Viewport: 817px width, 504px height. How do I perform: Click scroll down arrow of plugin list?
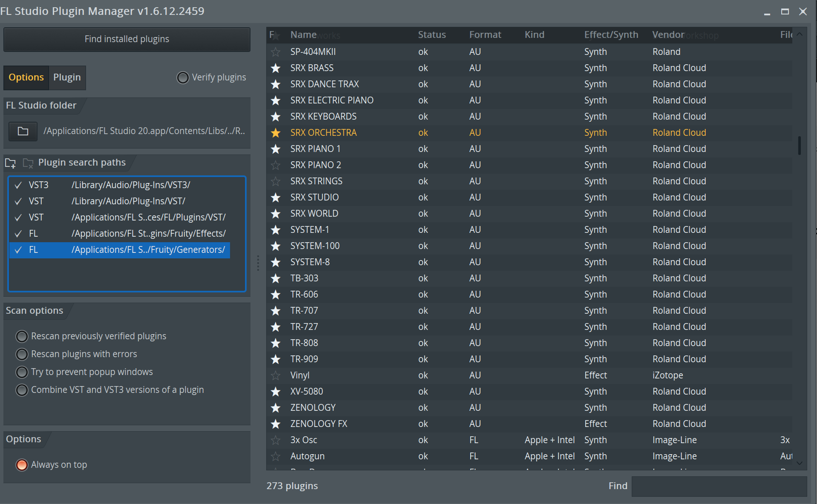[800, 463]
